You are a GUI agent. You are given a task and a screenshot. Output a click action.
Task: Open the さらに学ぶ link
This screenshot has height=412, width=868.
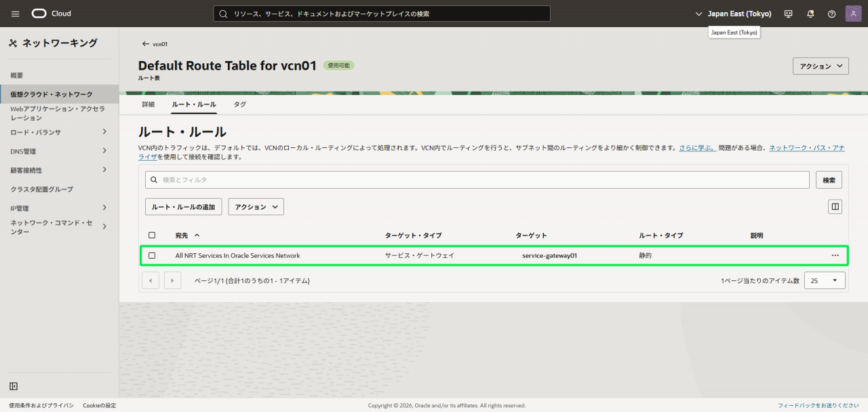point(698,147)
